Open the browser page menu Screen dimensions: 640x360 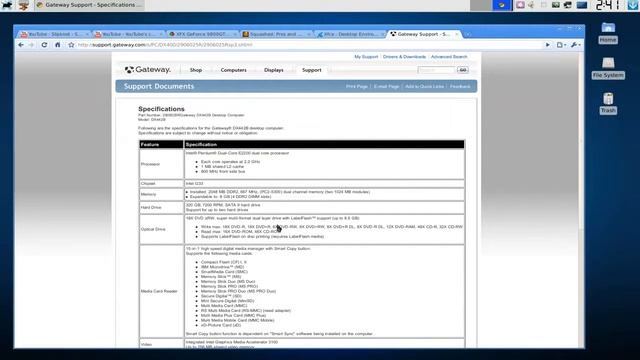561,45
